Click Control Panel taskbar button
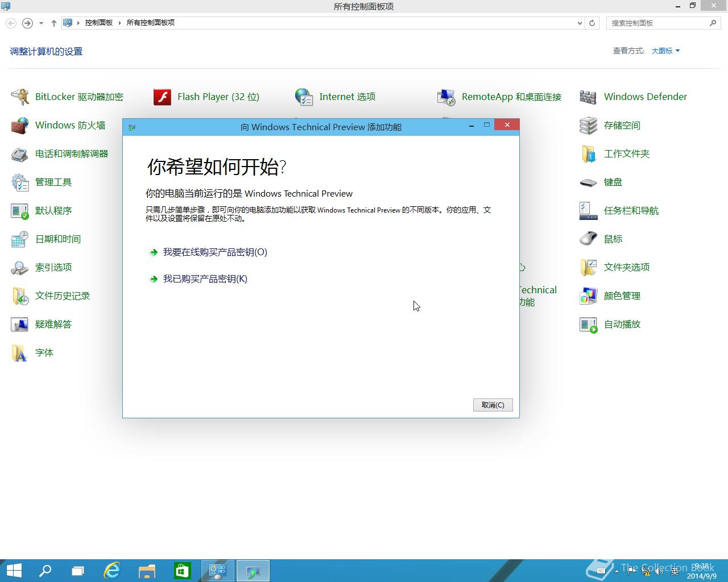This screenshot has width=728, height=582. pyautogui.click(x=217, y=571)
